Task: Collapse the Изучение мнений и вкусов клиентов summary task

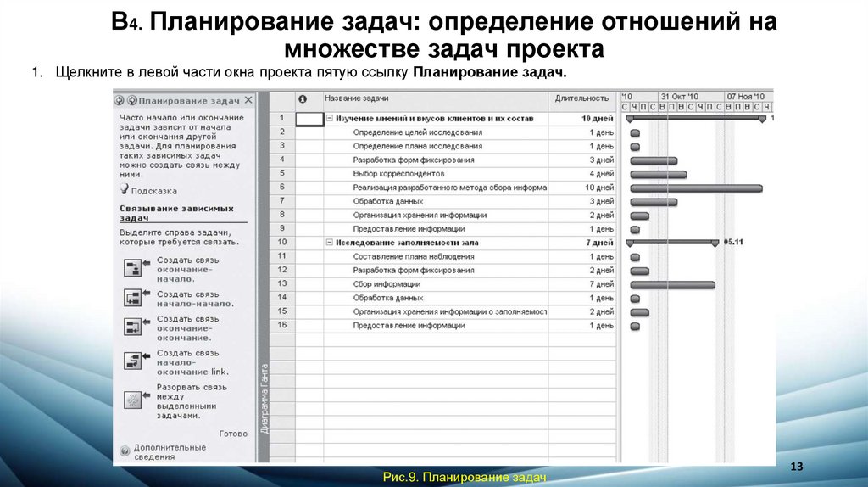Action: 330,118
